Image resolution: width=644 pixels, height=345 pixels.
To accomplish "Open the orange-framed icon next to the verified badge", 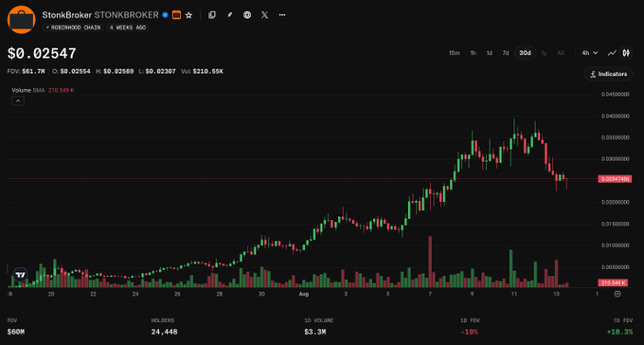I will point(176,15).
